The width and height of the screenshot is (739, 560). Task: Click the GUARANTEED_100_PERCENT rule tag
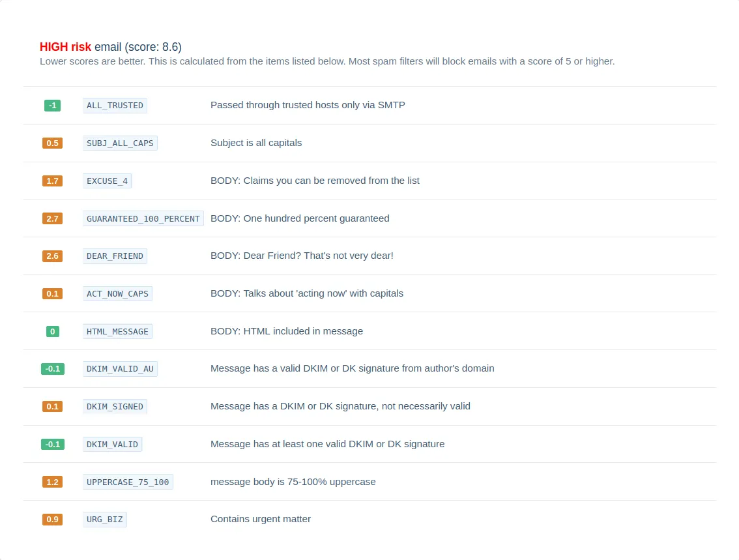coord(143,218)
